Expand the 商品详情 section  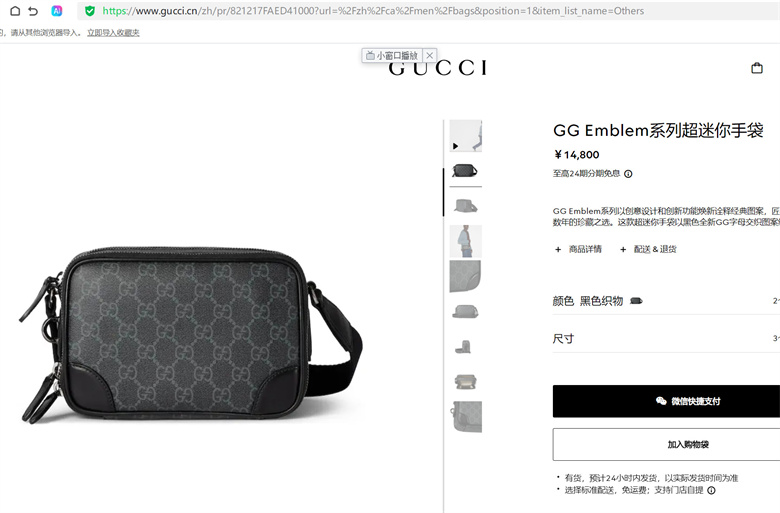point(579,249)
